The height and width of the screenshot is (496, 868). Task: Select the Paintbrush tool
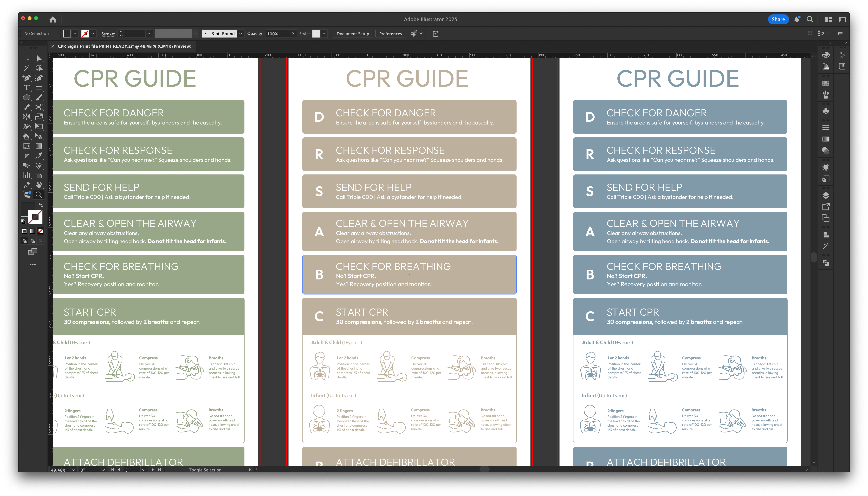coord(39,98)
